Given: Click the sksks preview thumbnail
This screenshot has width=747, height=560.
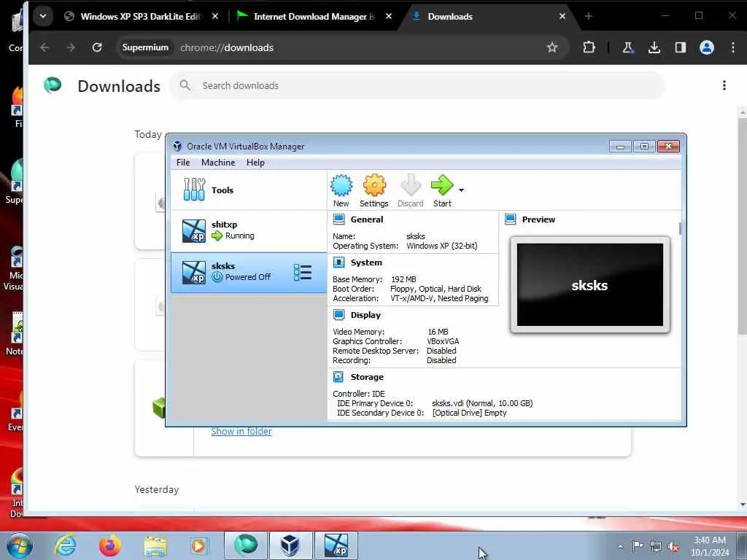Looking at the screenshot, I should click(x=589, y=285).
